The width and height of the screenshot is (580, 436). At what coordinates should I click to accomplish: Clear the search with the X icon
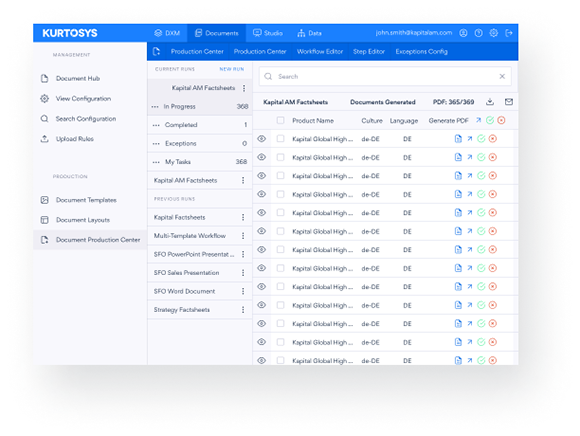click(502, 76)
